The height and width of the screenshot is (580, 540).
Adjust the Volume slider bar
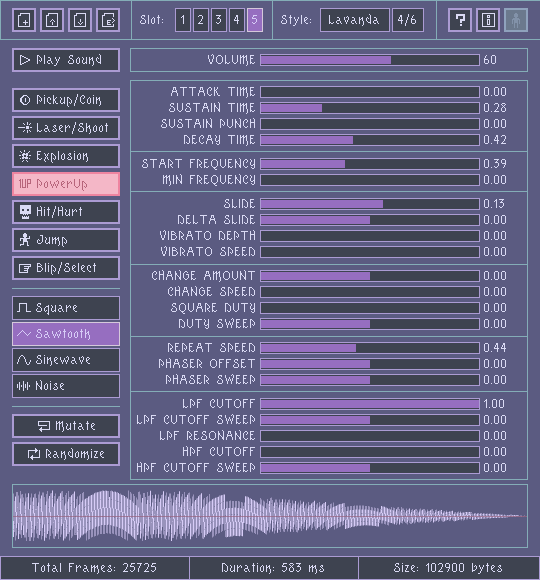[370, 60]
